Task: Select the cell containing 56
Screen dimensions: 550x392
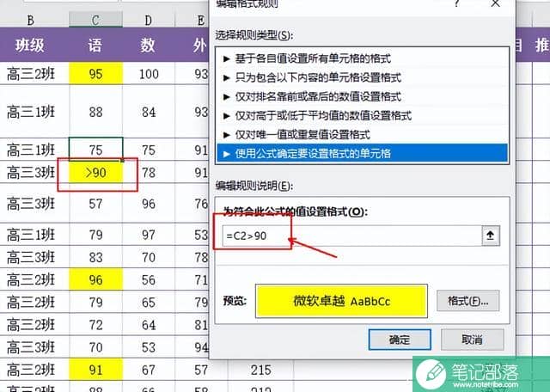Action: click(149, 279)
